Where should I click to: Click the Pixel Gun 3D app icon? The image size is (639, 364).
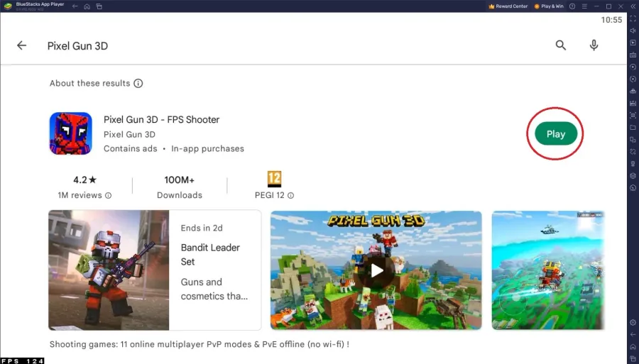pos(70,133)
